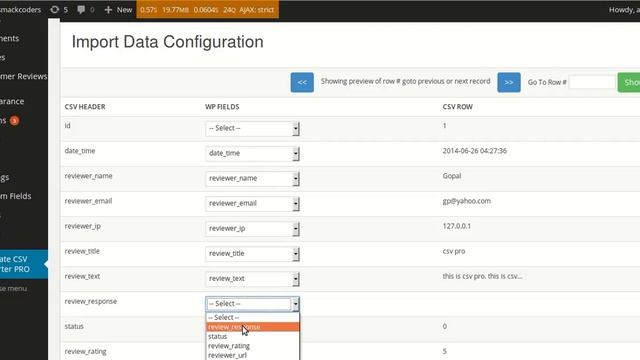Click the truncated 'this is csv pro' text
This screenshot has width=640, height=360.
pyautogui.click(x=482, y=276)
